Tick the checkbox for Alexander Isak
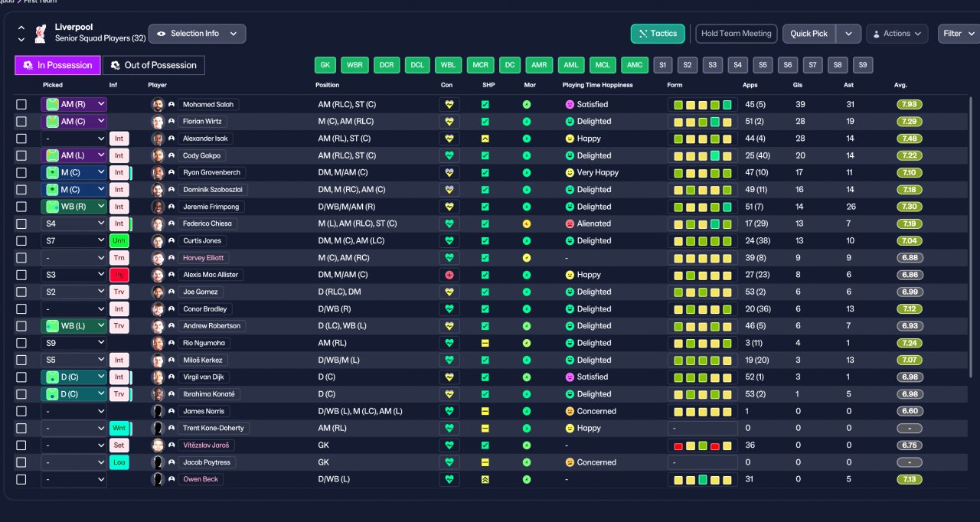980x522 pixels. click(x=21, y=139)
